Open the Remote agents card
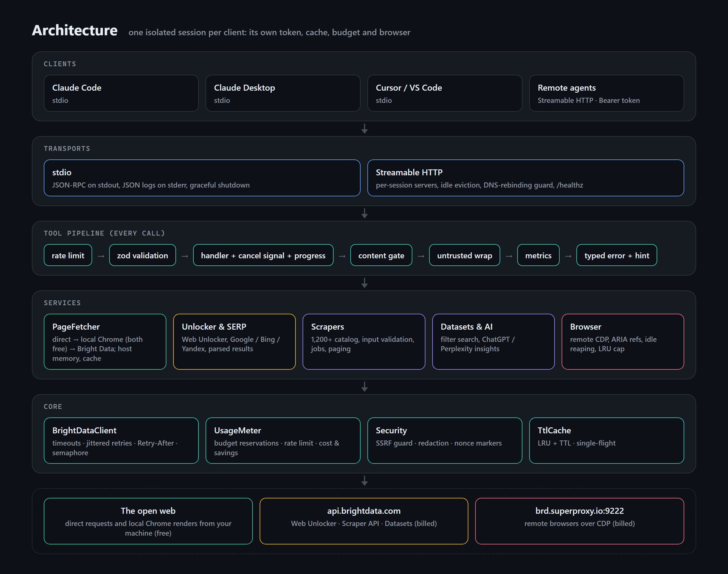The height and width of the screenshot is (574, 728). click(606, 93)
